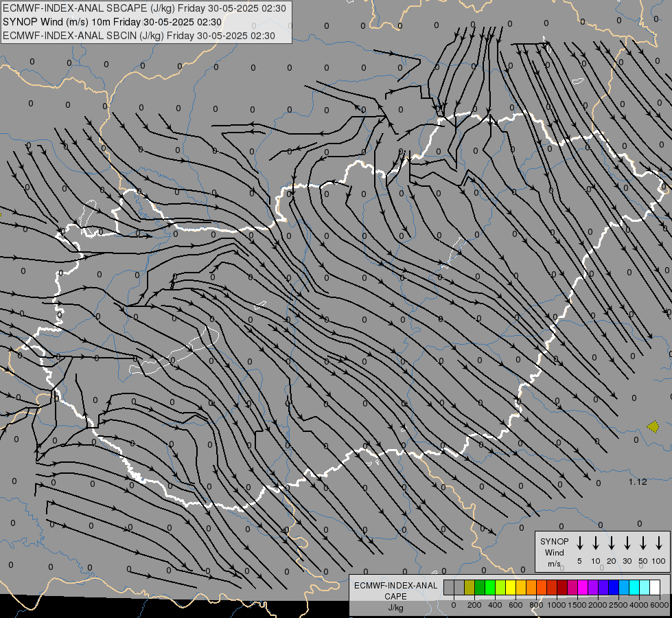672x618 pixels.
Task: Select the pure blue CAPE swatch
Action: (x=614, y=588)
